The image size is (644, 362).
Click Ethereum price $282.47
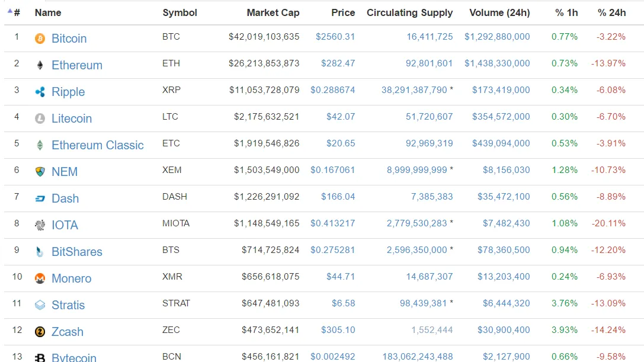pos(338,63)
